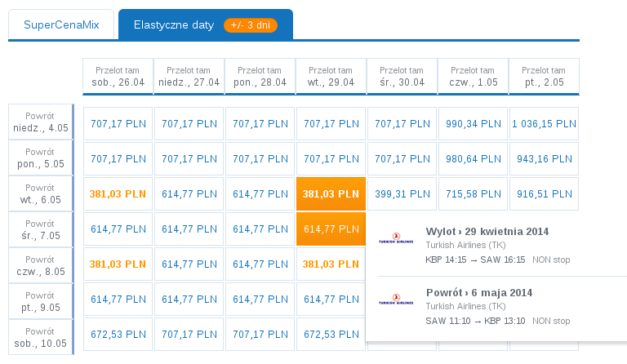
Task: Click Turkish Airlines logo for the 29 kwietnia departure
Action: point(396,238)
